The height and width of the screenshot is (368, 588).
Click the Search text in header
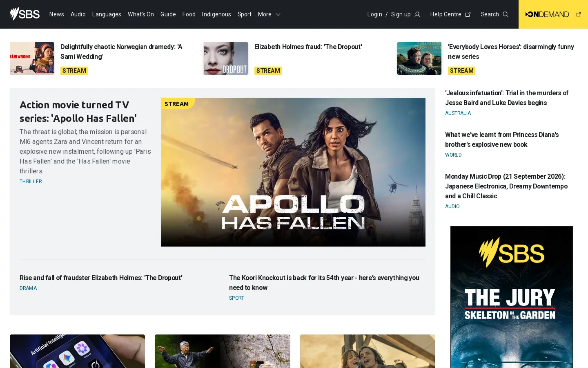tap(490, 14)
